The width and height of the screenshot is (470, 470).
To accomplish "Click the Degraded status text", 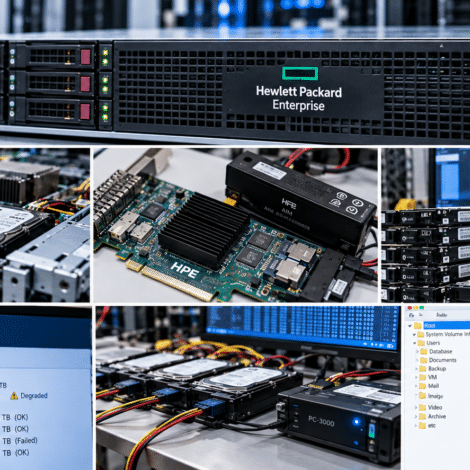I will pyautogui.click(x=34, y=396).
